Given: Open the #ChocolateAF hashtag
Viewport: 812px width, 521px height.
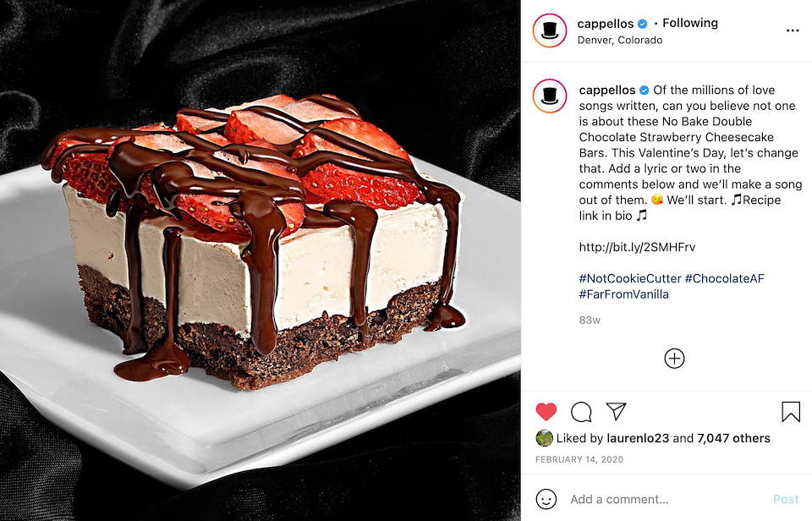Looking at the screenshot, I should tap(725, 278).
